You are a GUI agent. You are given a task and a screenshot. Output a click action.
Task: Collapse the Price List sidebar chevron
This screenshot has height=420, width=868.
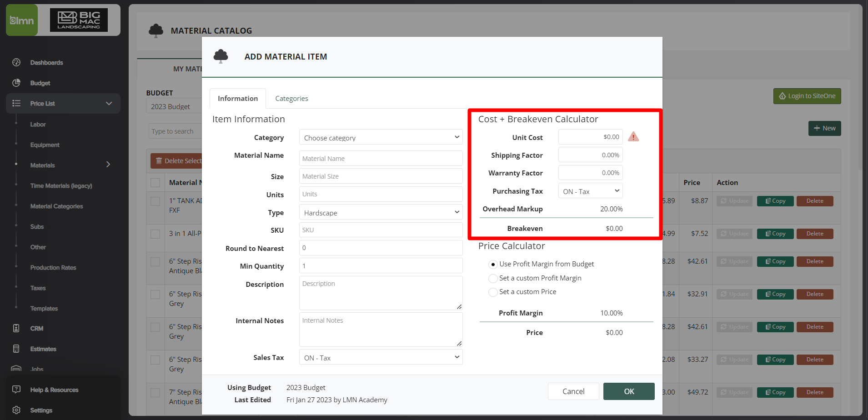coord(109,103)
